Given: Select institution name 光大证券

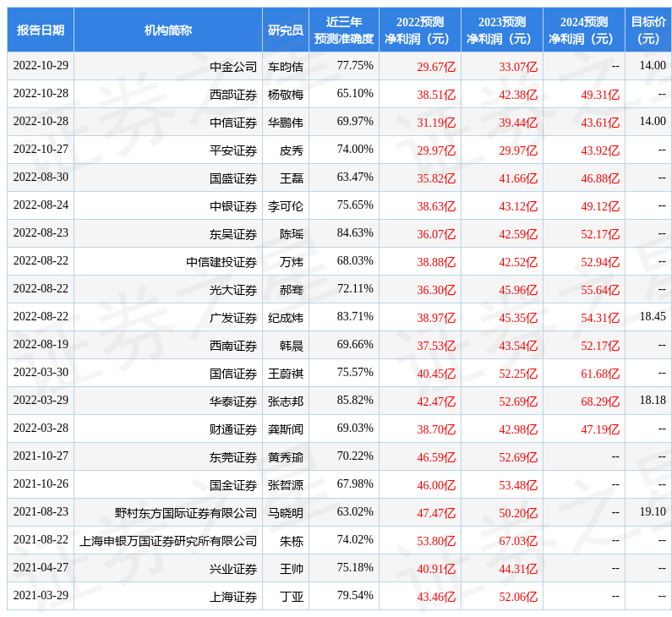Looking at the screenshot, I should [233, 290].
